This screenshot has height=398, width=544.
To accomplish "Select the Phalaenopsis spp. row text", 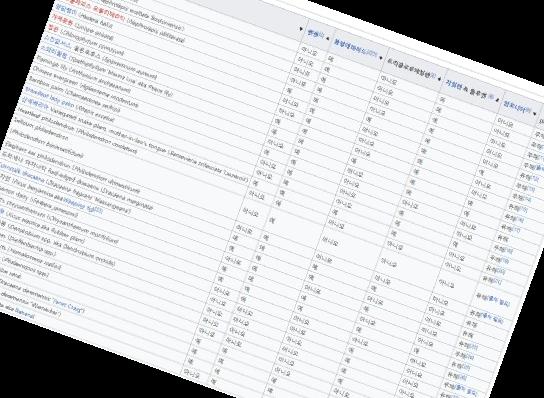I will pos(25,267).
